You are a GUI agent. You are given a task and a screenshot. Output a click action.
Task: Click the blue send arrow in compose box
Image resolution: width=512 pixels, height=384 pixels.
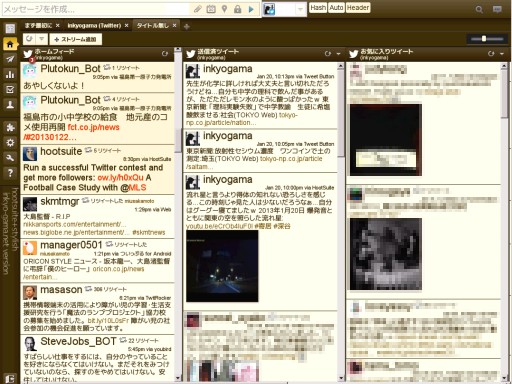[x=251, y=9]
